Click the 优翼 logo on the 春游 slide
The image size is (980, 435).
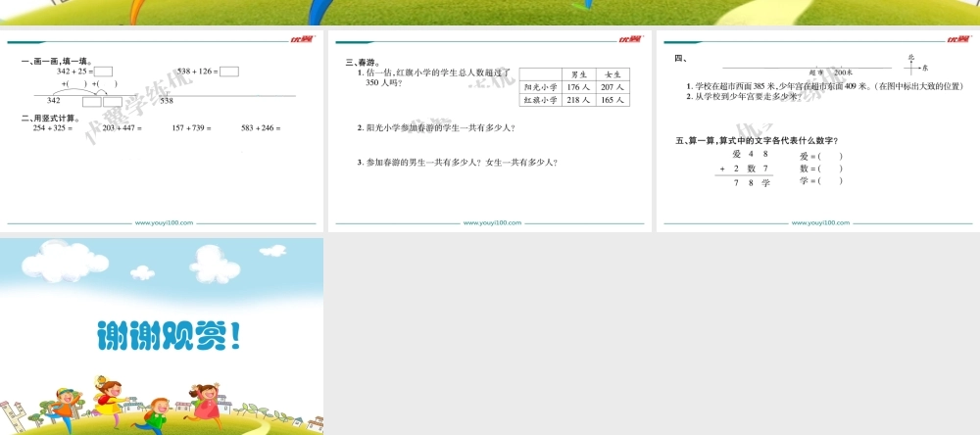tap(629, 39)
